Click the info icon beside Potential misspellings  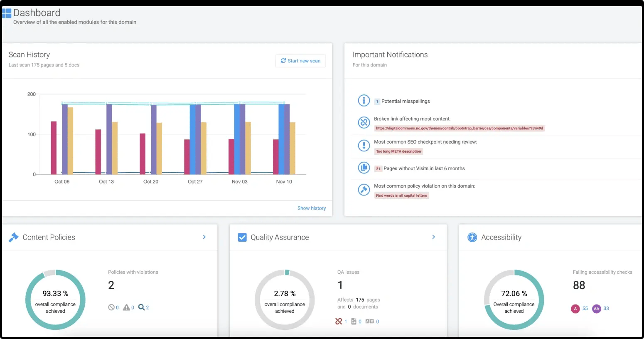(x=364, y=100)
